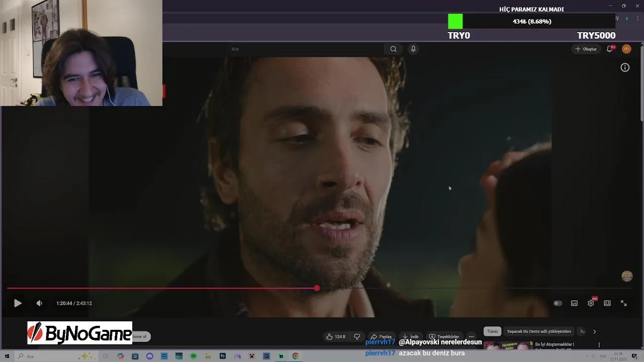Switch to theater mode view
The image size is (644, 362).
click(607, 303)
